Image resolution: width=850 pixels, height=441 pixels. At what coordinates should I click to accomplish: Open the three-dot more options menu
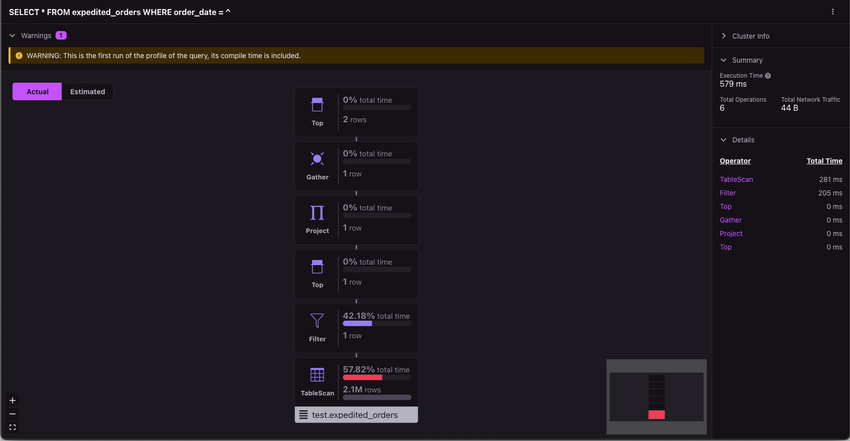click(x=833, y=12)
